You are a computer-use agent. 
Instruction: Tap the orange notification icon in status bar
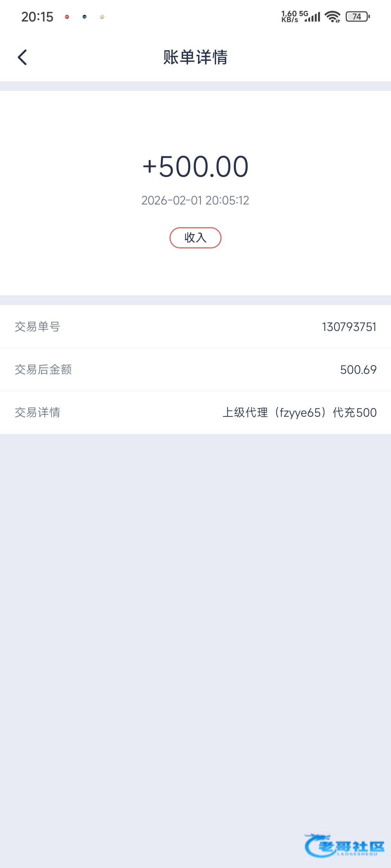pyautogui.click(x=102, y=17)
